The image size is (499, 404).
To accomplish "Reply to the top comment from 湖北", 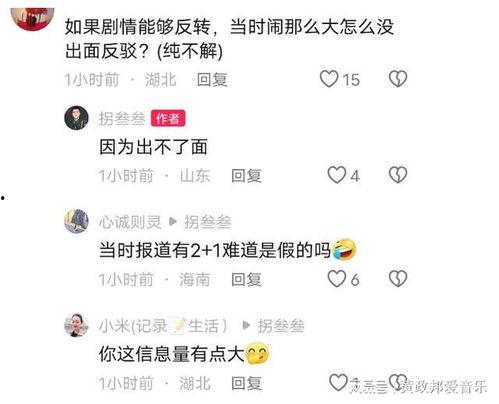I will click(212, 80).
